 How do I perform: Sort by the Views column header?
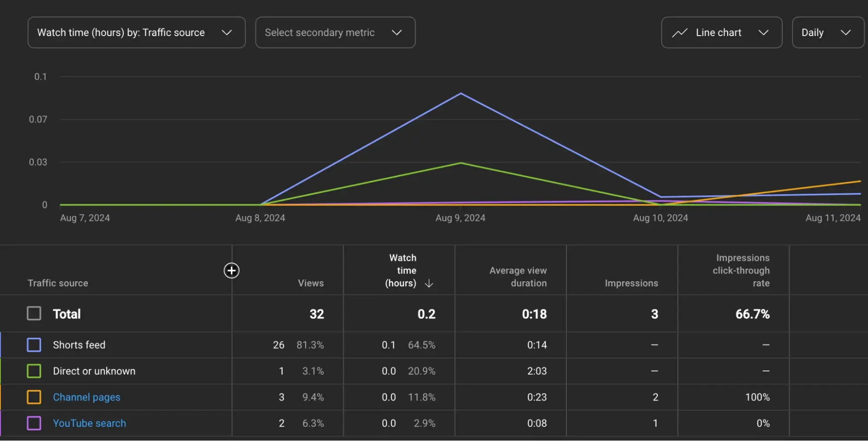(311, 283)
